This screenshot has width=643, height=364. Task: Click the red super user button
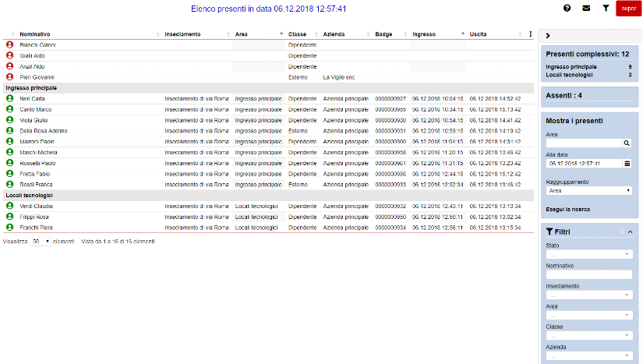click(x=628, y=9)
